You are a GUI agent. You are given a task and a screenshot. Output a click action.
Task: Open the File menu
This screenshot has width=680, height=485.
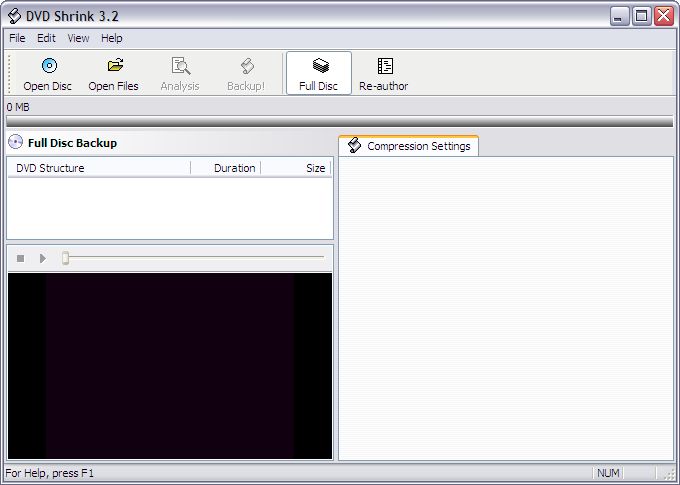[17, 38]
